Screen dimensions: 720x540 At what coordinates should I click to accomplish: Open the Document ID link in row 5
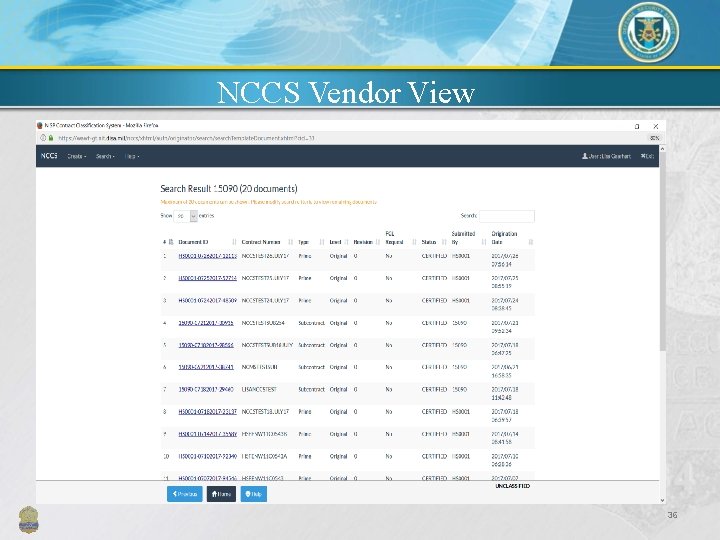pyautogui.click(x=206, y=345)
